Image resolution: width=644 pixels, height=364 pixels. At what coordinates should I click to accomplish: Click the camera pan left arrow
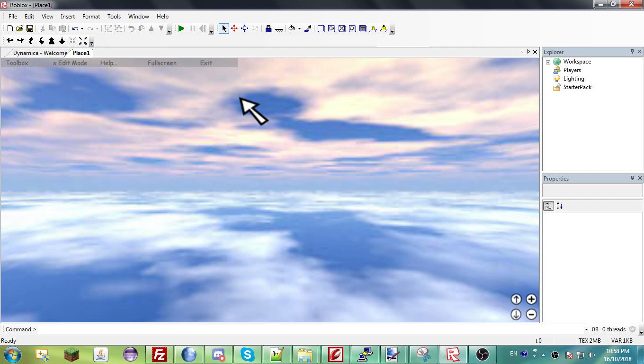pos(10,41)
